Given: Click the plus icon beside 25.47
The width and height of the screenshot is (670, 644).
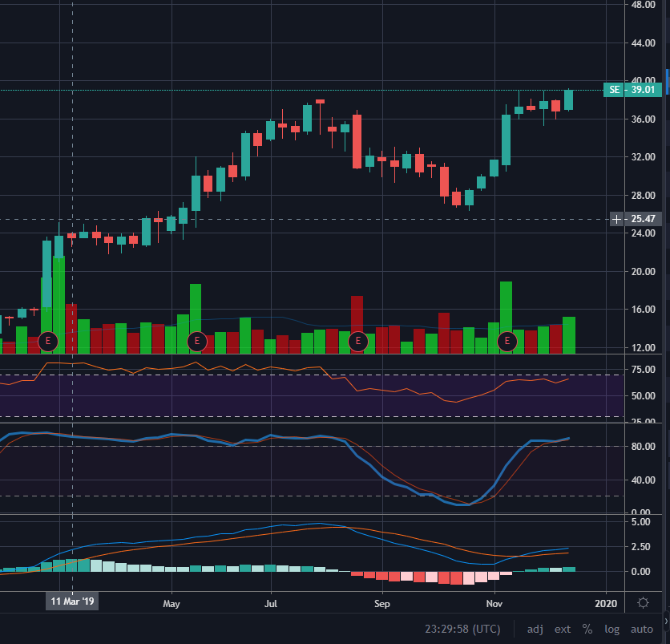Looking at the screenshot, I should tap(616, 220).
